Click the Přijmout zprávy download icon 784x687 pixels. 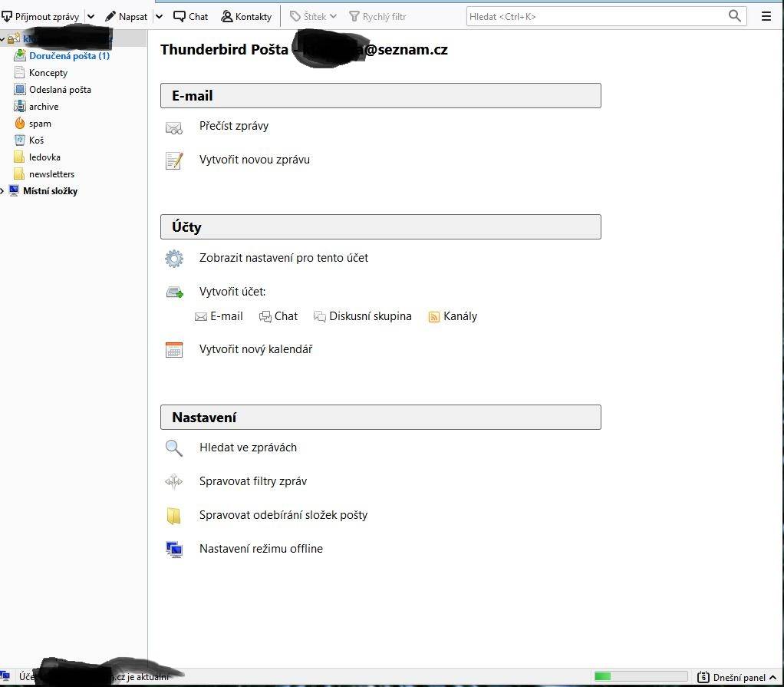[6, 17]
